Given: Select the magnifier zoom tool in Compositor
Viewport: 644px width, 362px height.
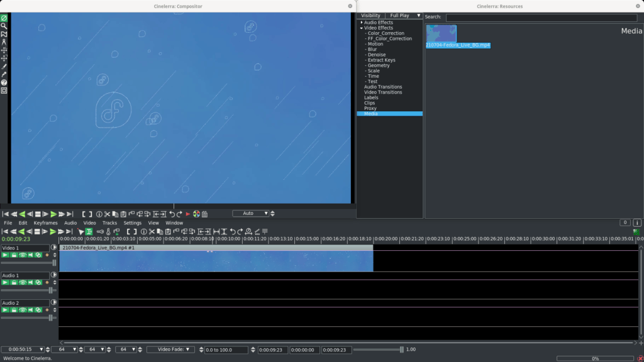Looking at the screenshot, I should point(4,26).
